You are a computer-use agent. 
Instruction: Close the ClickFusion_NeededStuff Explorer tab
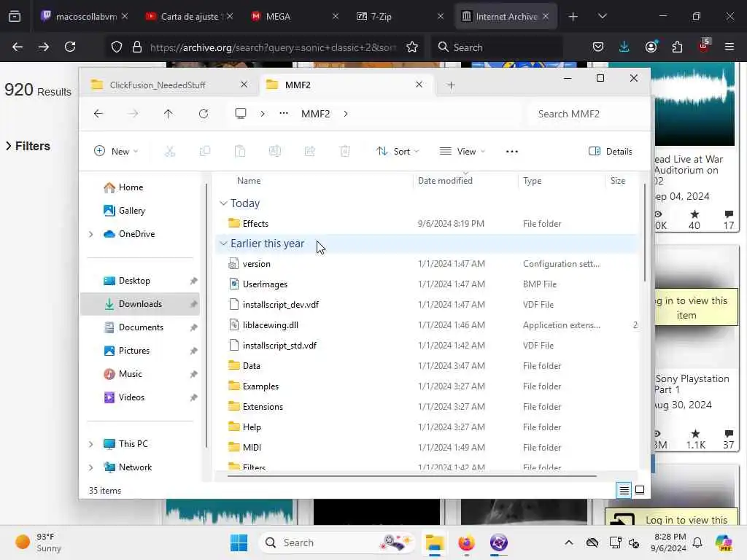(244, 85)
